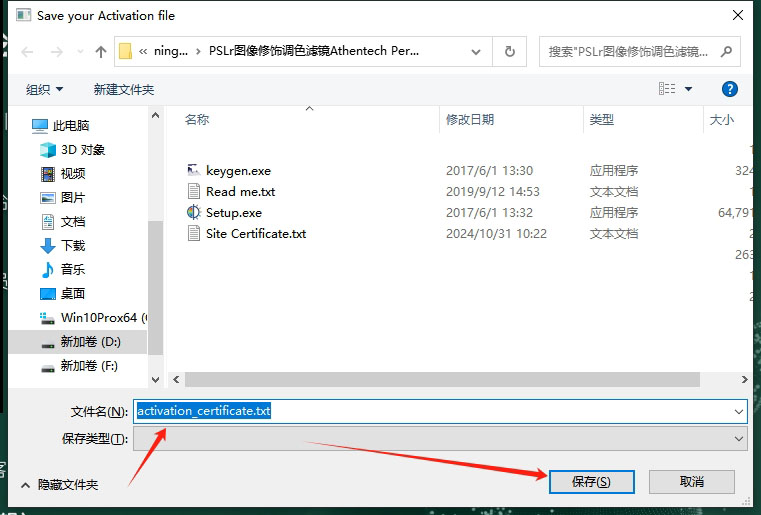761x515 pixels.
Task: Open 音乐 folder in sidebar
Action: [x=63, y=269]
